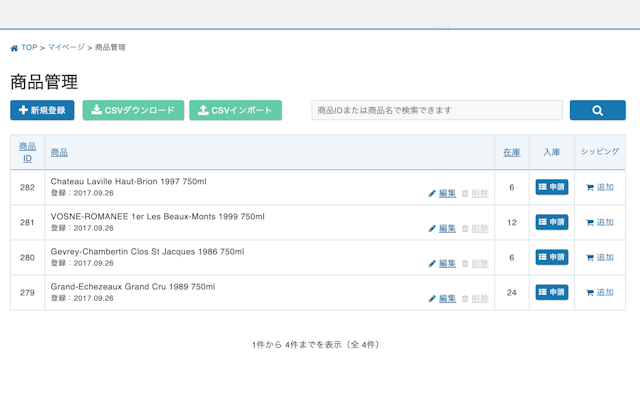
Task: Delete Chateau Laville Haut-Brion product
Action: 475,193
